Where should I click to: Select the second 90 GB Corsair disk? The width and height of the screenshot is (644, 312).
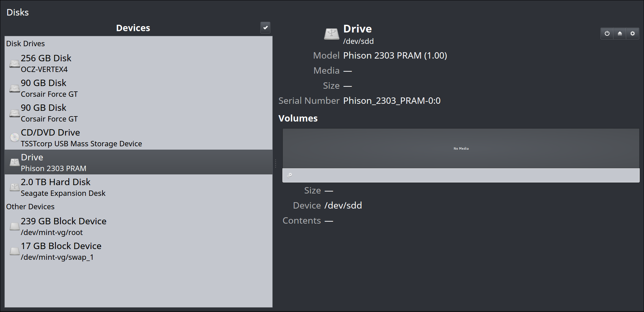point(138,113)
